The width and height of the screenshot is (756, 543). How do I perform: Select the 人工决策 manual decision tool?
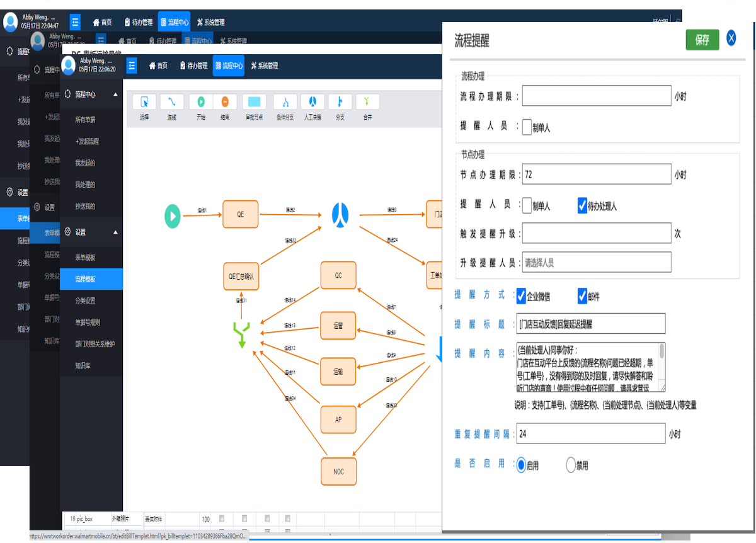click(x=312, y=102)
